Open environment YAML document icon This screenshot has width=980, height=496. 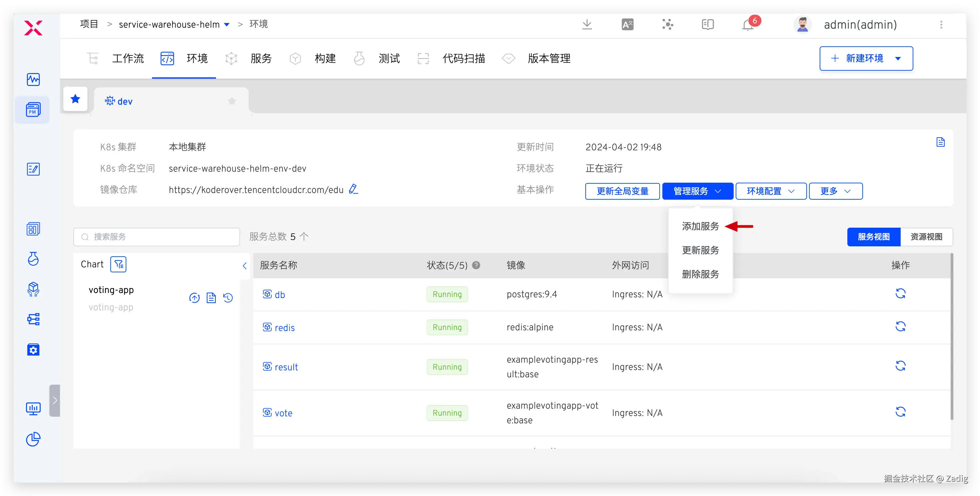coord(940,142)
